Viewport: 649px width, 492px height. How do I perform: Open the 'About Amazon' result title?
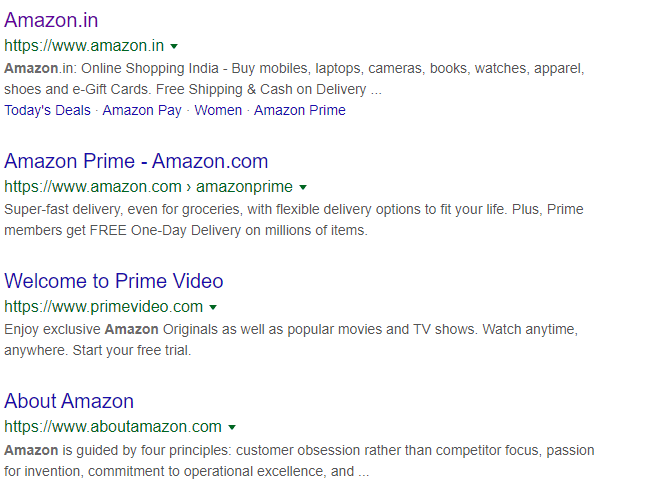tap(69, 401)
